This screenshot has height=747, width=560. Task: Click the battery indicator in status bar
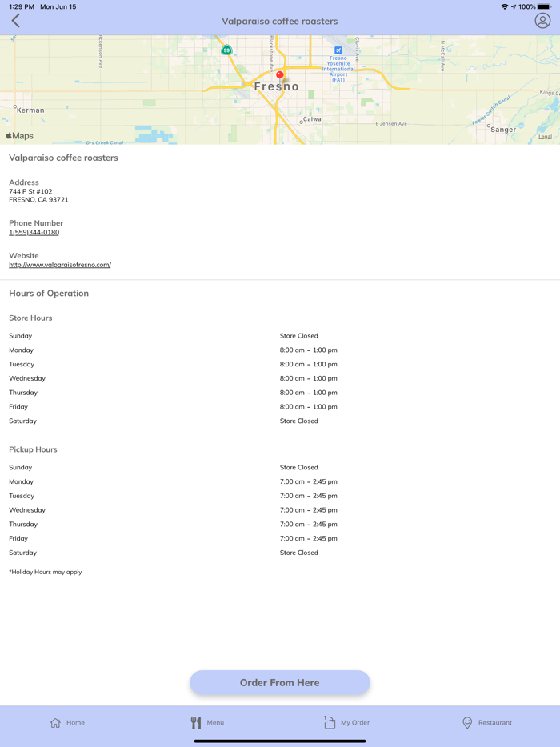(x=544, y=6)
